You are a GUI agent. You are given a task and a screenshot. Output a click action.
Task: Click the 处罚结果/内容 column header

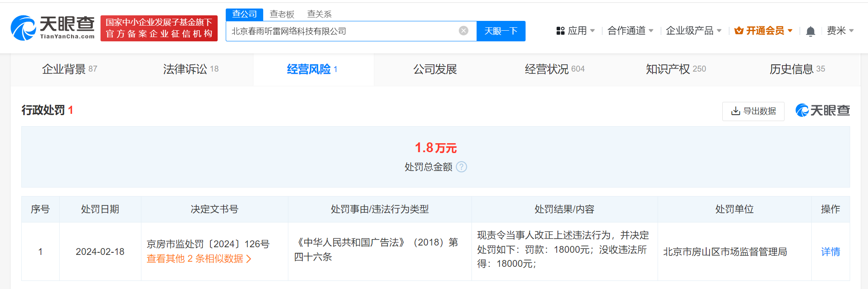click(x=565, y=209)
